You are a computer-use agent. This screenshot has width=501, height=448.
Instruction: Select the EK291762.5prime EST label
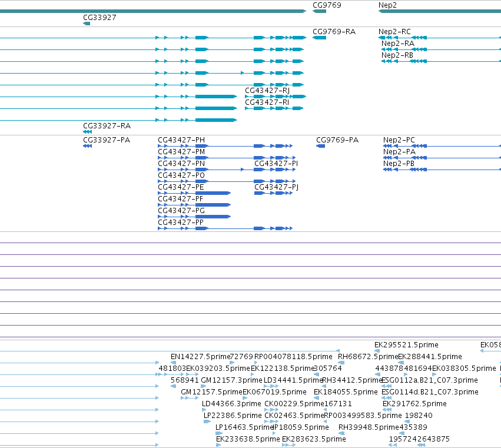[x=414, y=404]
